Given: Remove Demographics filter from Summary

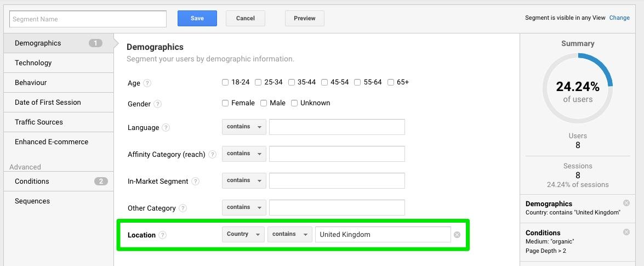Looking at the screenshot, I should (626, 203).
